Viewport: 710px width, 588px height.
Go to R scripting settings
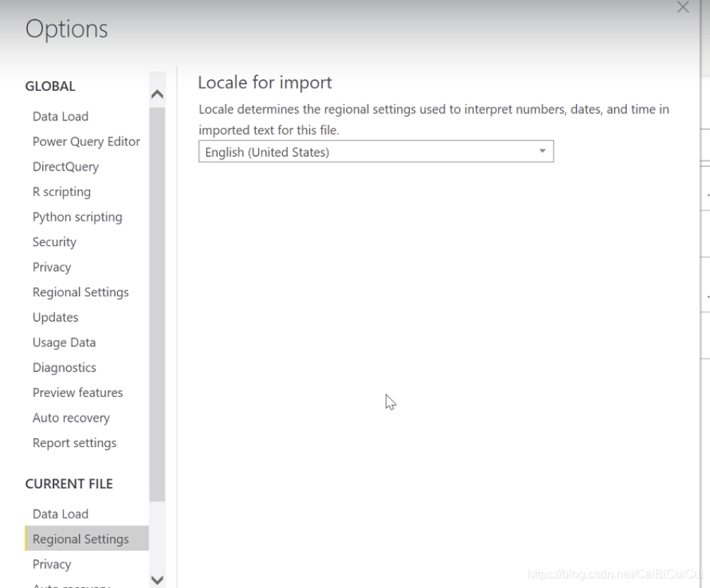click(62, 192)
